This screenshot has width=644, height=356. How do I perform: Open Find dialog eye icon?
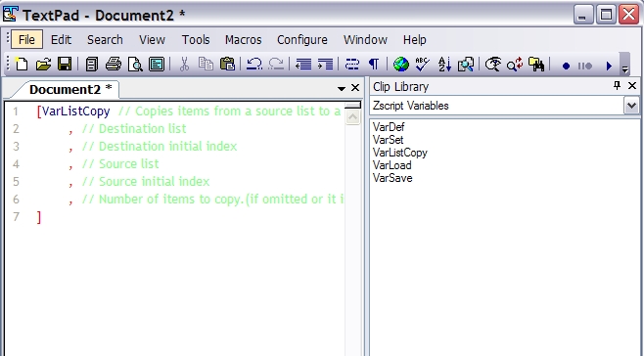pyautogui.click(x=493, y=65)
